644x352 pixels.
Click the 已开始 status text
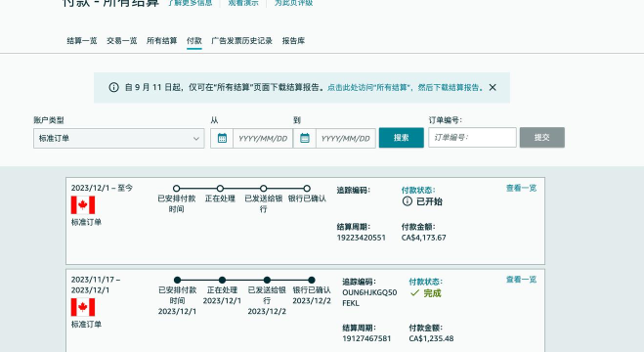(429, 201)
